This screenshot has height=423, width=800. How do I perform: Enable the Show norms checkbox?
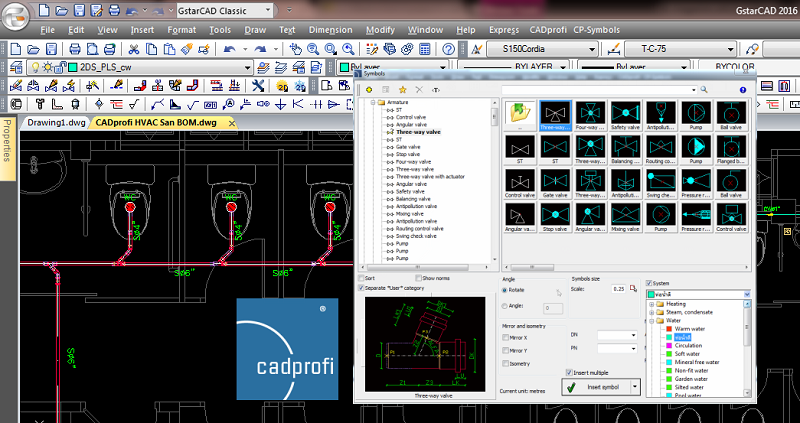click(x=418, y=278)
